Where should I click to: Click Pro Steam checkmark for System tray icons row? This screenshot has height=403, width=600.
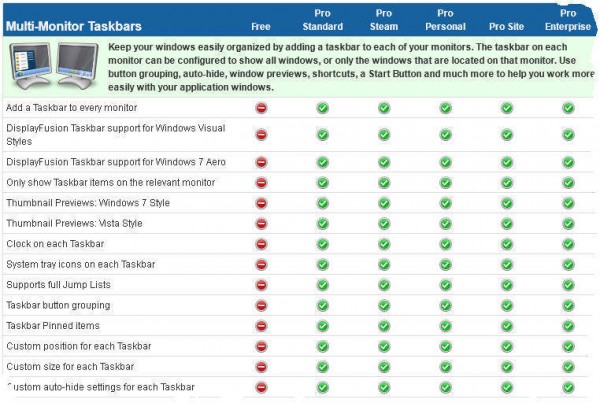click(x=384, y=264)
